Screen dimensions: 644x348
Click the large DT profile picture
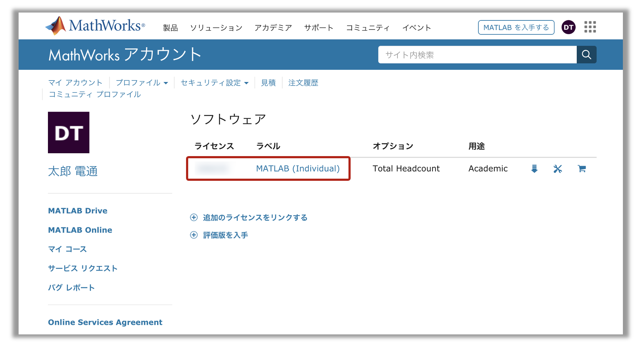(69, 132)
